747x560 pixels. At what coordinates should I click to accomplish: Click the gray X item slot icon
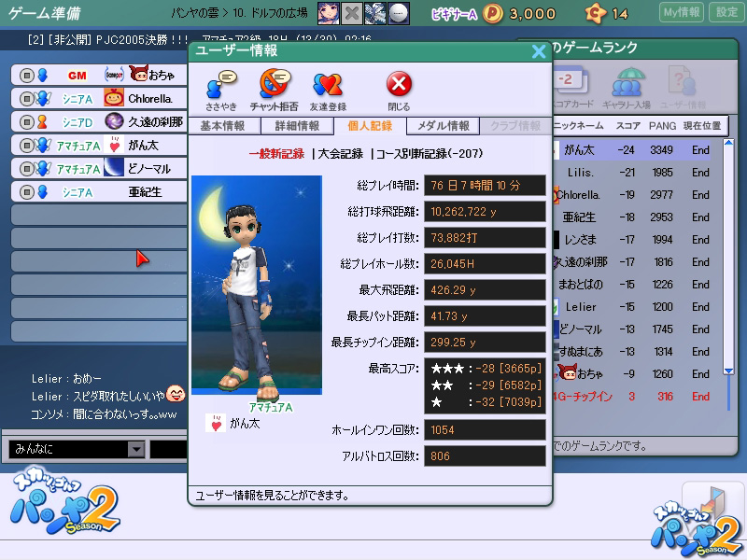point(352,13)
